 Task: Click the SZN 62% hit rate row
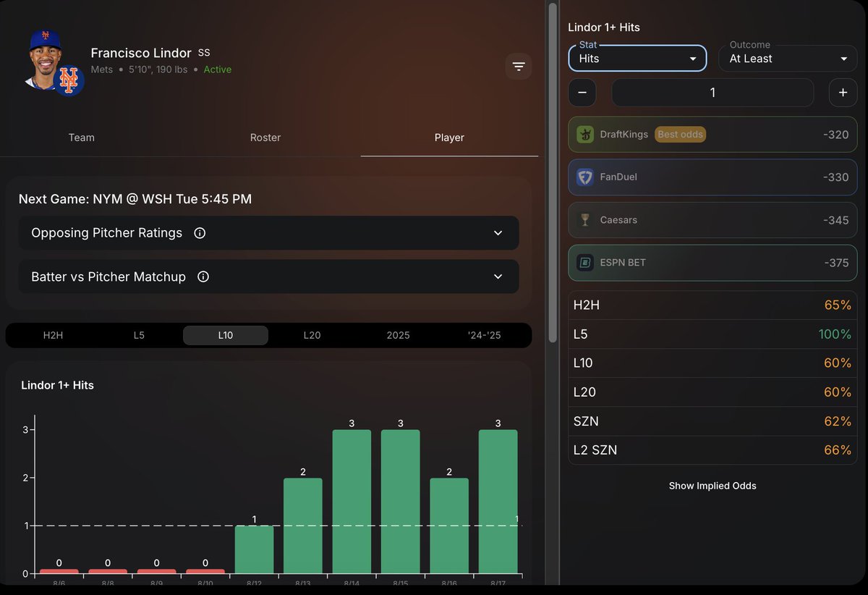pos(712,421)
